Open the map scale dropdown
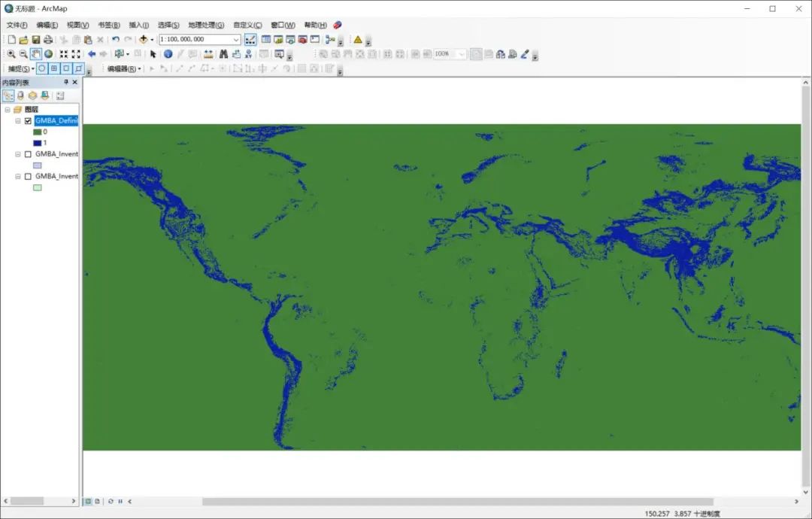Image resolution: width=812 pixels, height=519 pixels. 235,39
